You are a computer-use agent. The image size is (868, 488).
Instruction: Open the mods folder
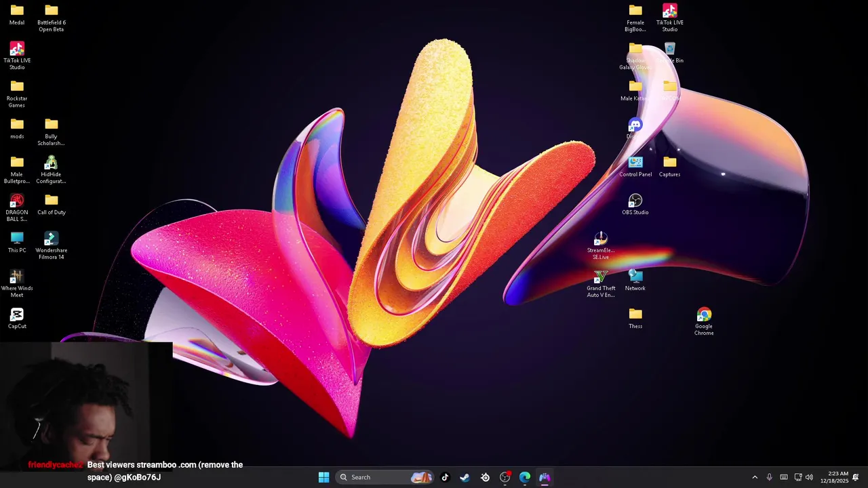pyautogui.click(x=17, y=128)
